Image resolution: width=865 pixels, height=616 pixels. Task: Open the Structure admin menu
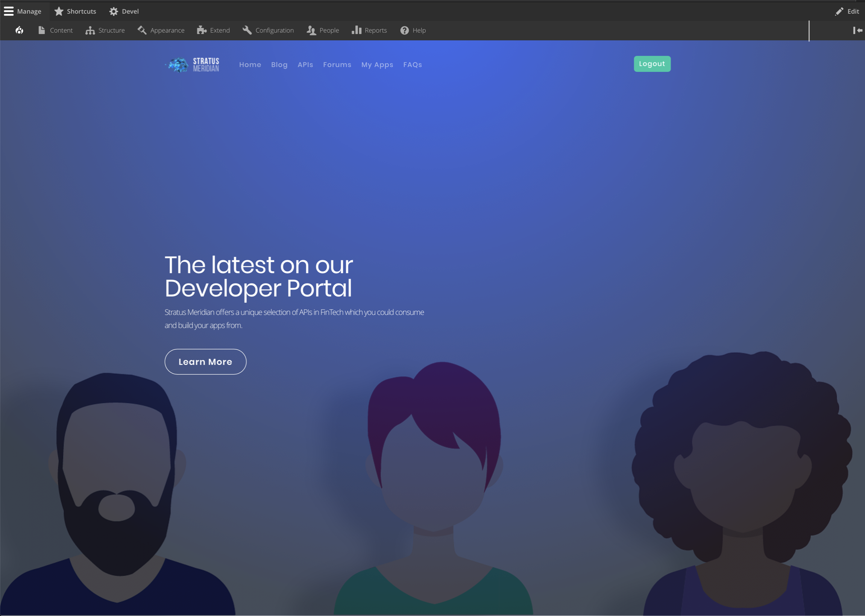coord(105,30)
